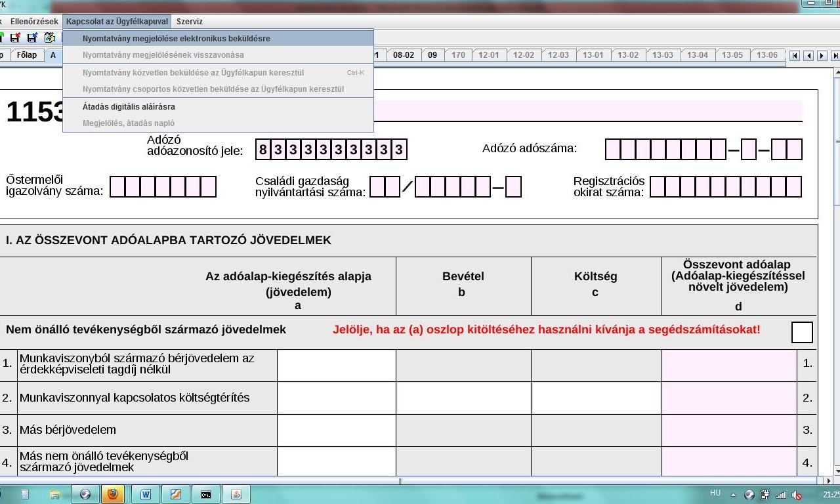The height and width of the screenshot is (504, 840).
Task: Click row 1 column a income field
Action: [x=337, y=365]
